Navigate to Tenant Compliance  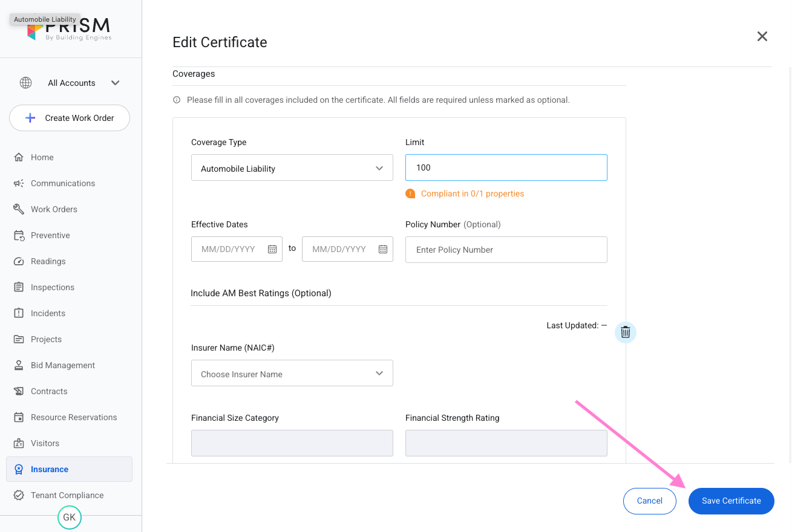[x=67, y=495]
